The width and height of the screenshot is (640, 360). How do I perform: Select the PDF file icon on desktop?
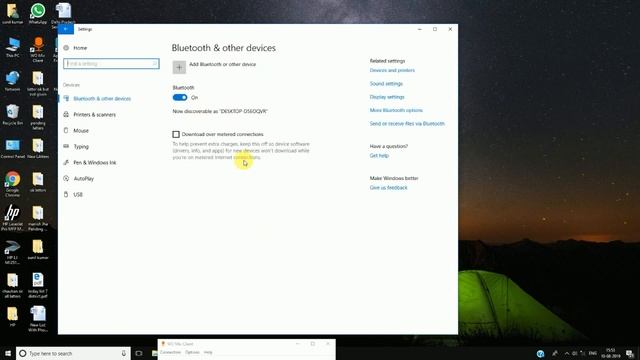(38, 285)
